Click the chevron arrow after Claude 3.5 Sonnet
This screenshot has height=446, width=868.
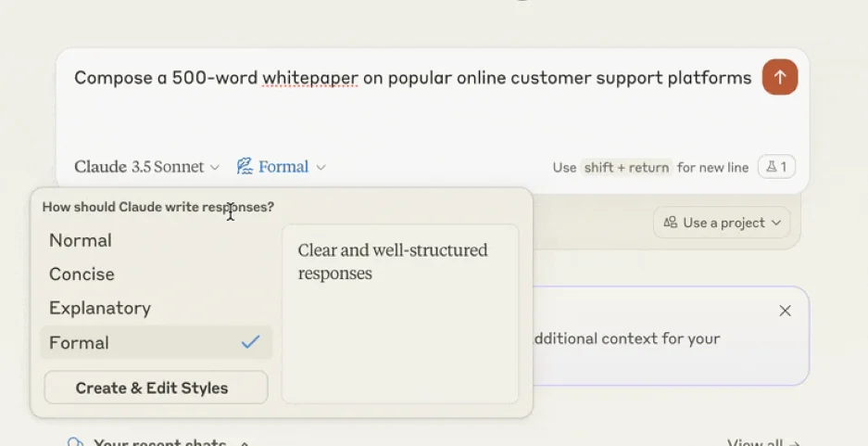click(215, 168)
